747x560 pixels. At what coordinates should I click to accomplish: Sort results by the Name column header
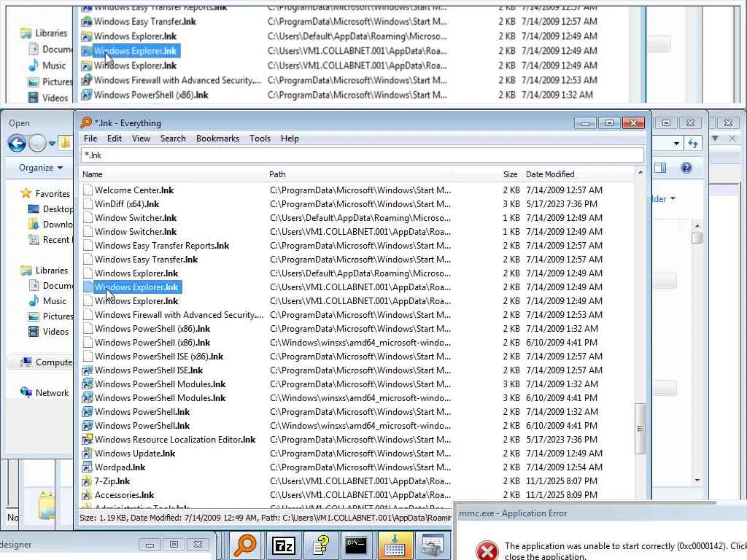pos(172,174)
